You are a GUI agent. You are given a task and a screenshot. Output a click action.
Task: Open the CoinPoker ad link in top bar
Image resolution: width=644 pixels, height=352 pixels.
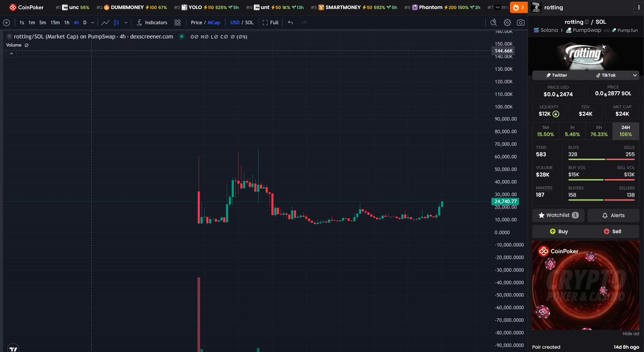click(x=26, y=8)
